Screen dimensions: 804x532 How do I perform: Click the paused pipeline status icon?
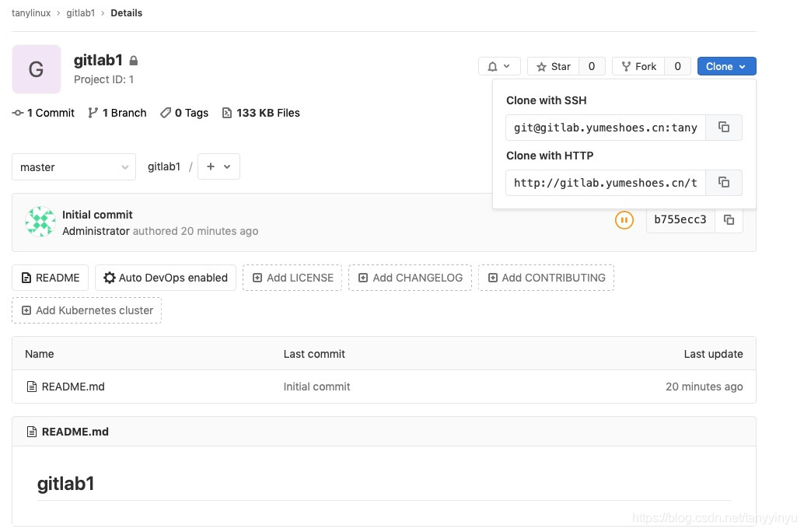point(624,220)
